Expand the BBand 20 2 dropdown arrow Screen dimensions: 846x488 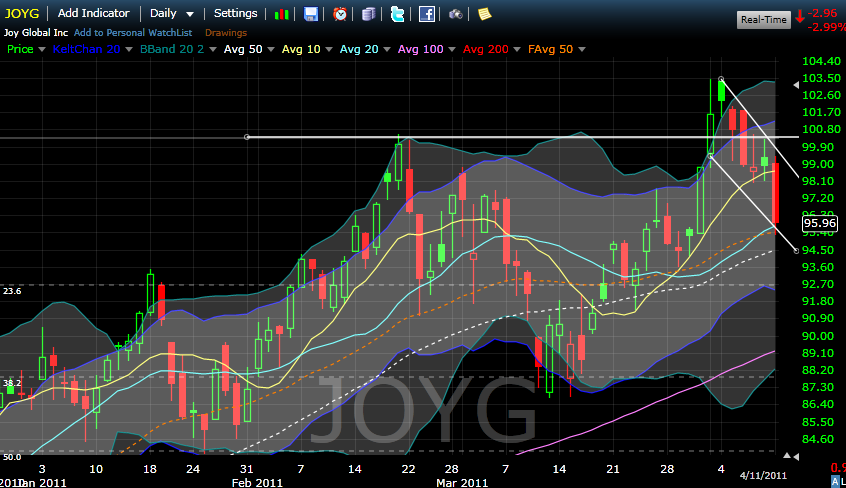[x=213, y=50]
